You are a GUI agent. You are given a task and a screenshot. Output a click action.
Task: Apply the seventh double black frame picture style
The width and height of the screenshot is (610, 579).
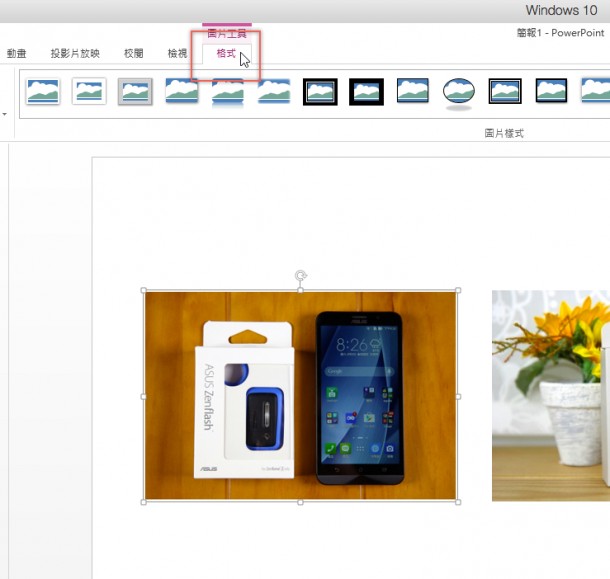pyautogui.click(x=320, y=92)
